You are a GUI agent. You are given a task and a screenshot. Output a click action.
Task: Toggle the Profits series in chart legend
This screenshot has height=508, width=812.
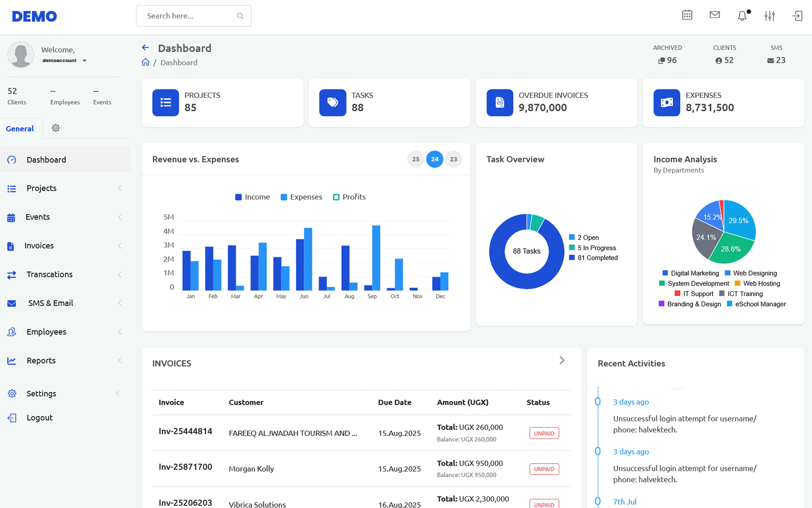click(349, 197)
